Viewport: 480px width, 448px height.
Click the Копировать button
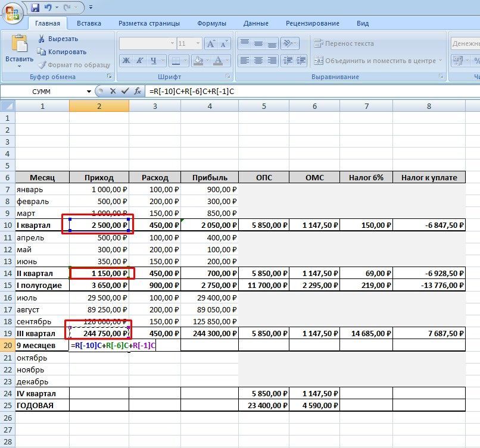coord(62,52)
